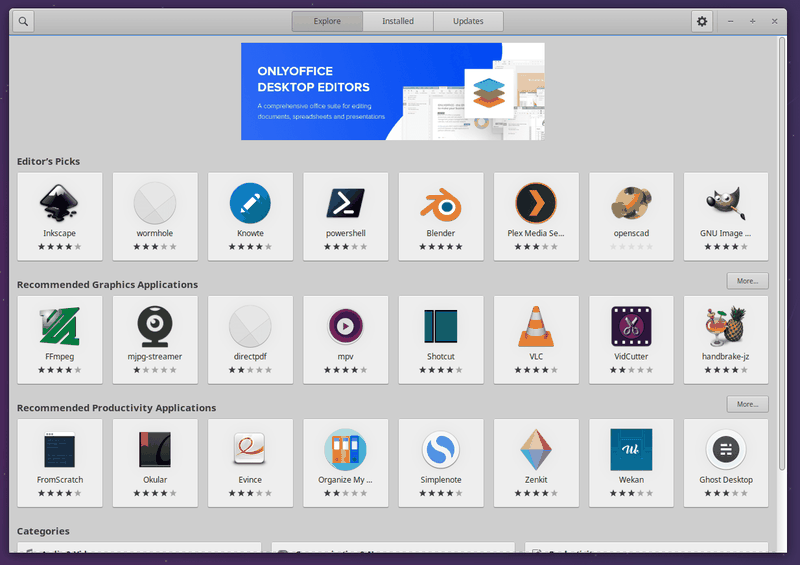Open the GNU Image app icon
800x565 pixels.
coord(726,203)
